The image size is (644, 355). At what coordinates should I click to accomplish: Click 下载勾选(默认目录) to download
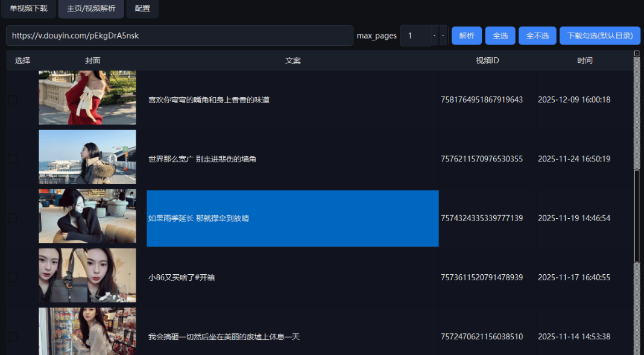[599, 36]
